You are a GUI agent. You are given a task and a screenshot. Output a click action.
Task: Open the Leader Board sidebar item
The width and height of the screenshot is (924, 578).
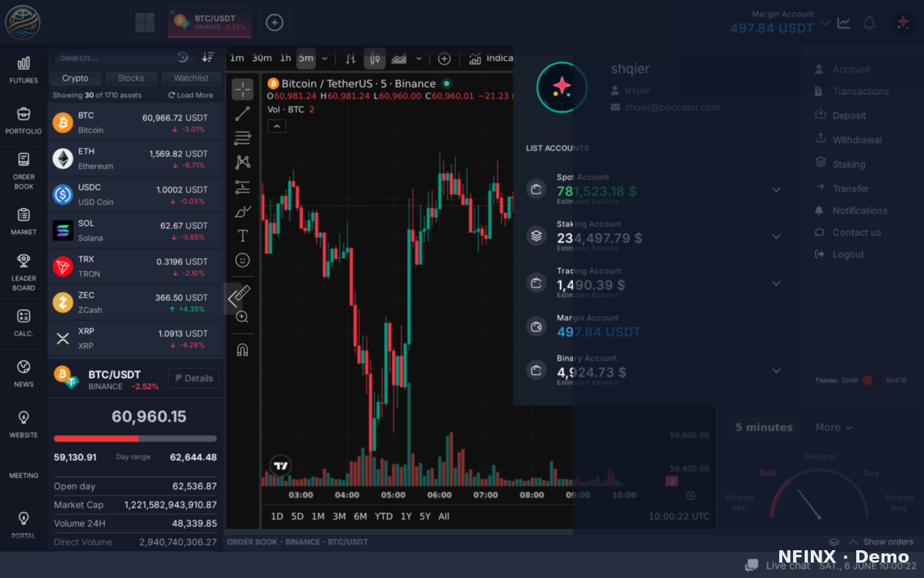click(23, 273)
